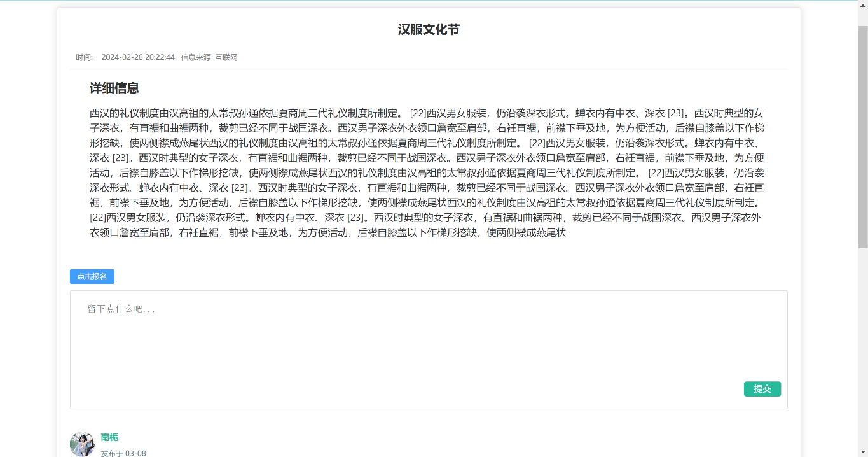Click the 互联网 source text

click(x=226, y=57)
